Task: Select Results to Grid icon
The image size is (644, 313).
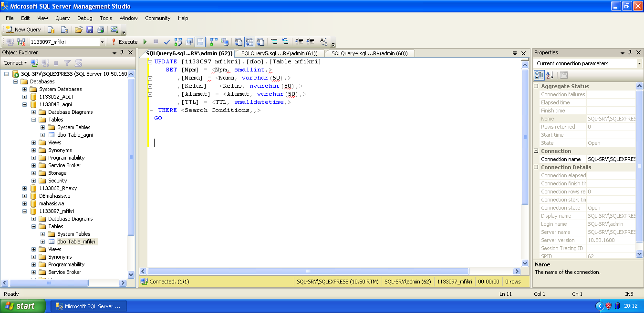Action: (x=249, y=42)
